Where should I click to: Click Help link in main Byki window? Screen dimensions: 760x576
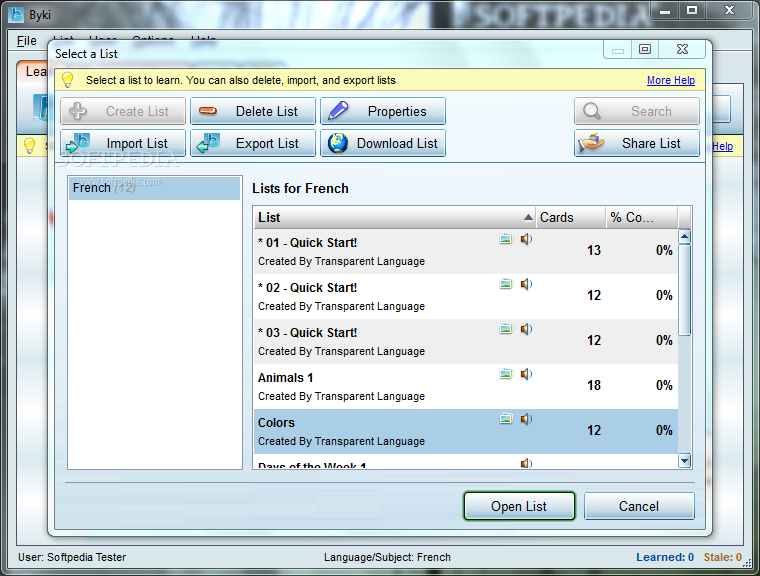(722, 146)
